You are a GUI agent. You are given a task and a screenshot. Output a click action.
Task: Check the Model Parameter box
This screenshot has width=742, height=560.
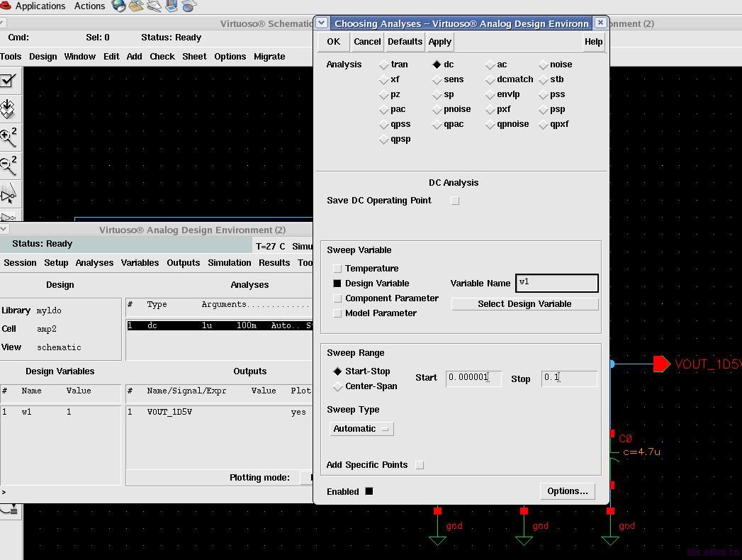point(337,313)
